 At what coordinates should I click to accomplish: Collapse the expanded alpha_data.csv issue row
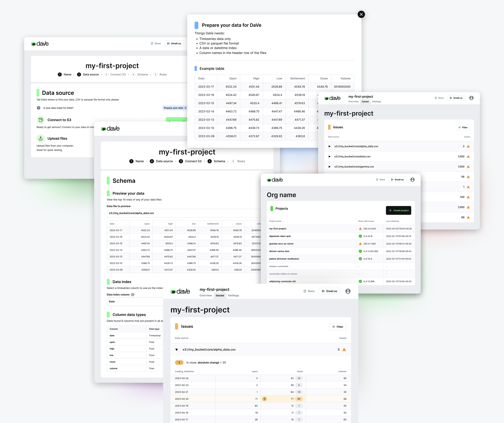tap(177, 350)
